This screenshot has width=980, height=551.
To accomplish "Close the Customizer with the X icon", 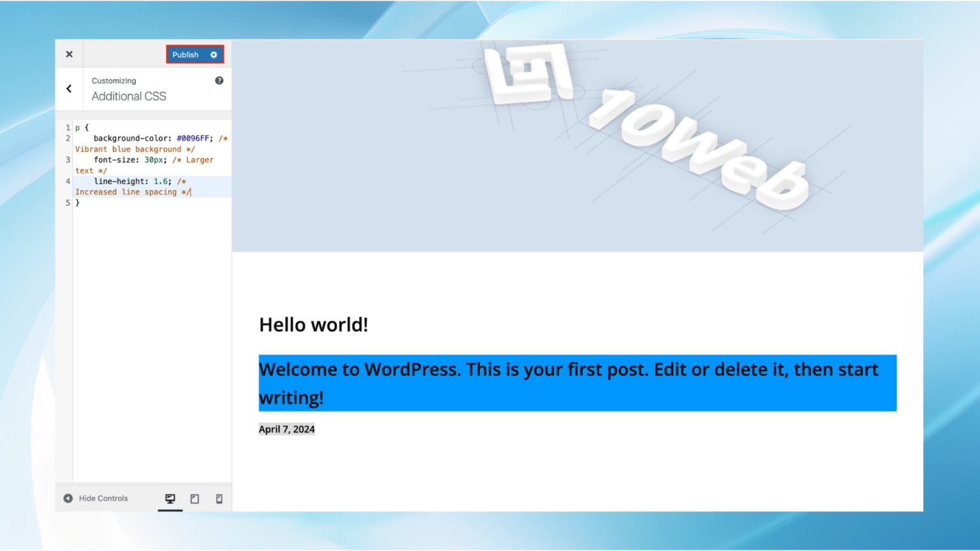I will pyautogui.click(x=69, y=54).
